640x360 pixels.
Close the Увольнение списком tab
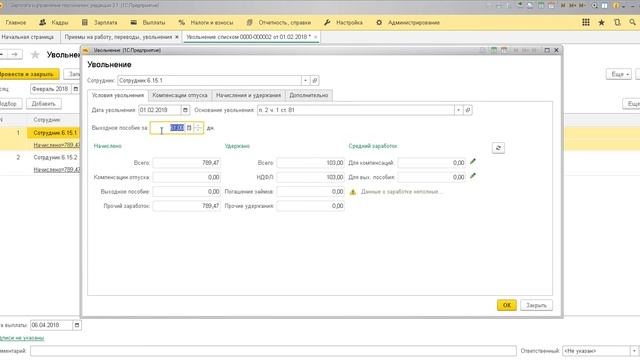pos(316,37)
